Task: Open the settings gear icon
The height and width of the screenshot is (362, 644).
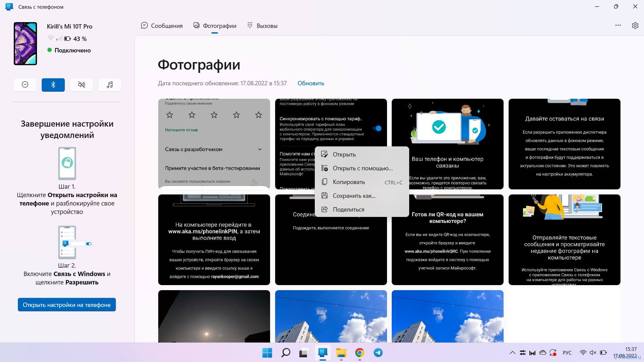Action: (x=635, y=26)
